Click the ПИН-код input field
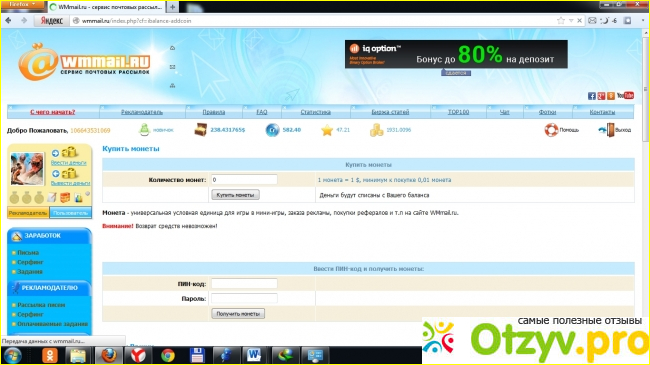This screenshot has width=650, height=365. click(x=244, y=284)
